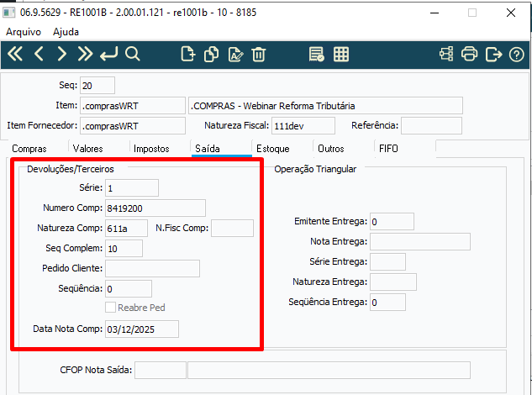
Task: Click the Natureza Fiscal field 111dev
Action: pyautogui.click(x=303, y=125)
